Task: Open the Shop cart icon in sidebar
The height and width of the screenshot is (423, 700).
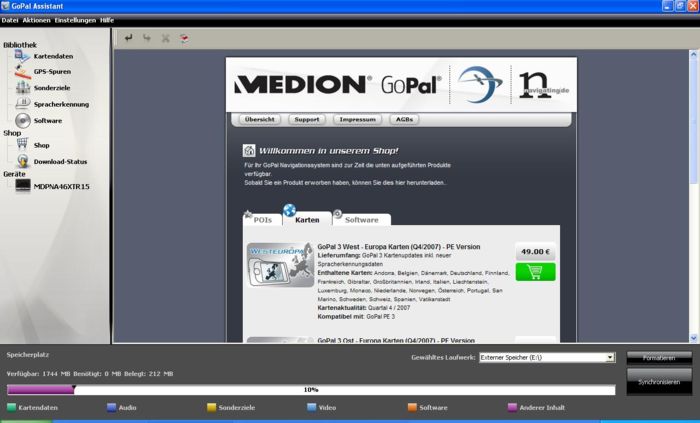Action: coord(22,144)
